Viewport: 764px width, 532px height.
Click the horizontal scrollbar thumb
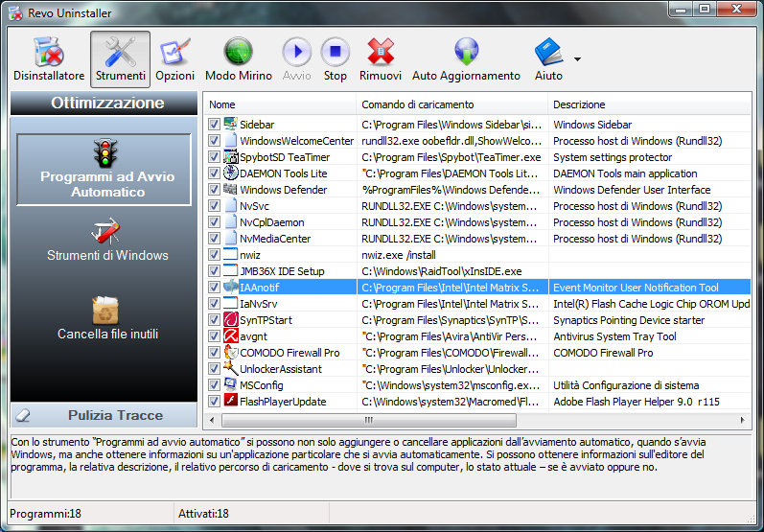click(x=369, y=420)
